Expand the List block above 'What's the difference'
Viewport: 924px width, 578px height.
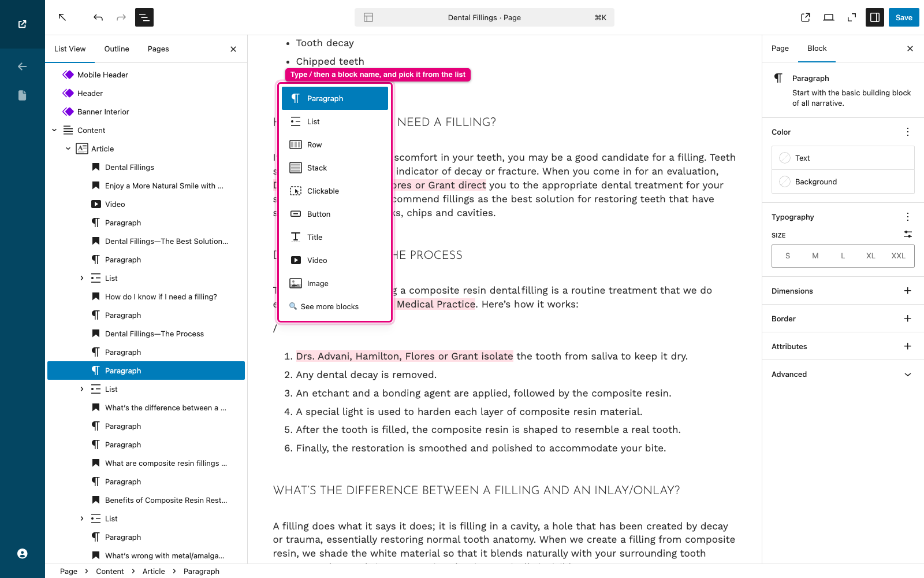click(82, 389)
